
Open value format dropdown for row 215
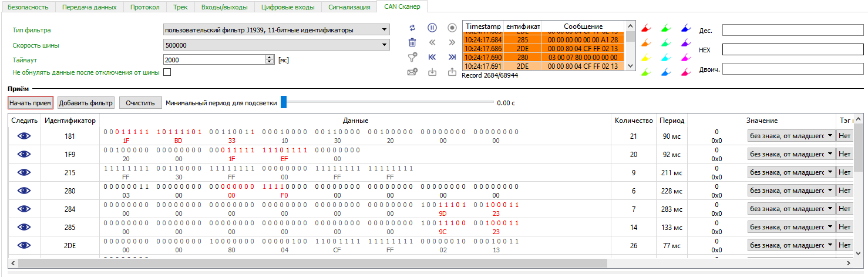[790, 172]
